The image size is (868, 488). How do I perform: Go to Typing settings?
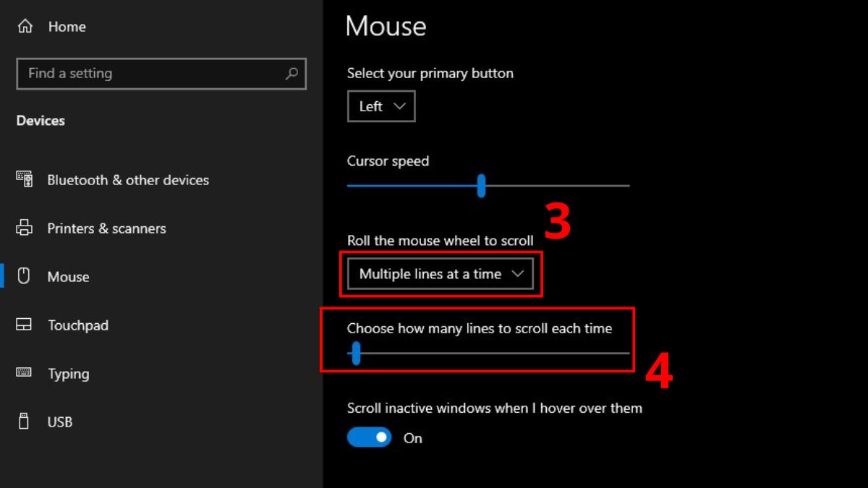(68, 374)
